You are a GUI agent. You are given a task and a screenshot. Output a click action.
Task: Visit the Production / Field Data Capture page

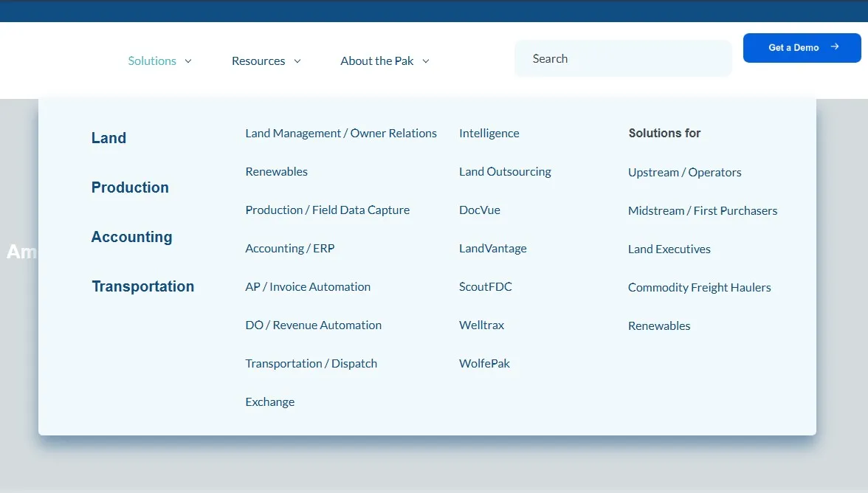tap(327, 210)
